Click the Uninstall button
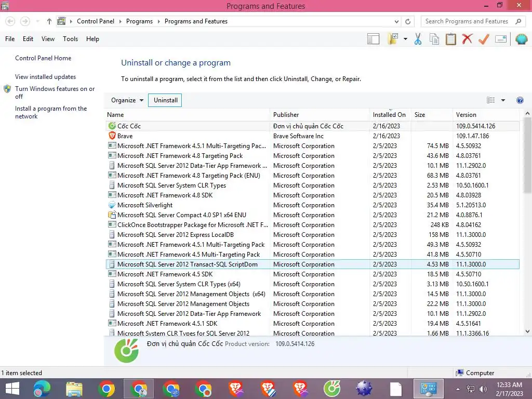Image resolution: width=532 pixels, height=399 pixels. pyautogui.click(x=165, y=100)
